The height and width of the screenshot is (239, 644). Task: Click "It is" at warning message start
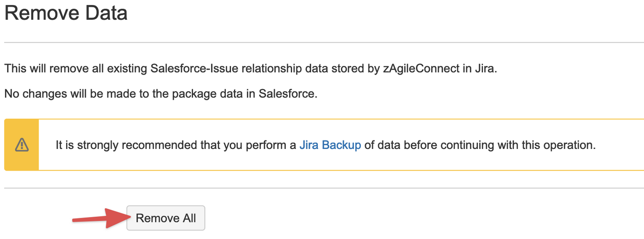tap(64, 145)
